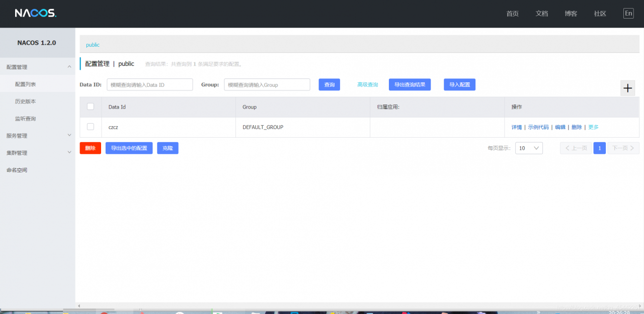This screenshot has height=314, width=644.
Task: Open the 博客 header link
Action: pos(571,14)
